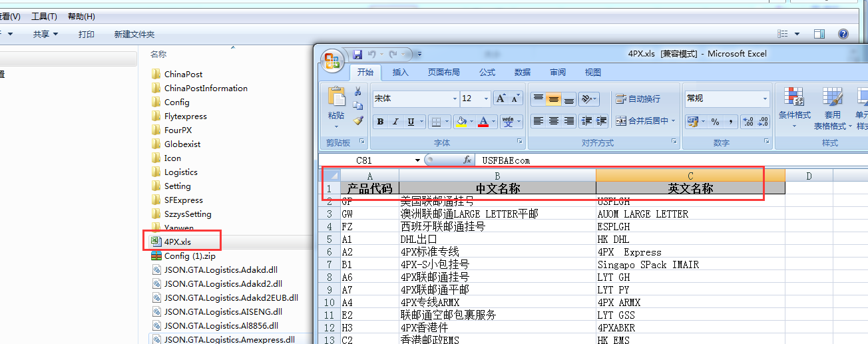Open the 工具(T) menu in Explorer
868x344 pixels.
click(44, 16)
